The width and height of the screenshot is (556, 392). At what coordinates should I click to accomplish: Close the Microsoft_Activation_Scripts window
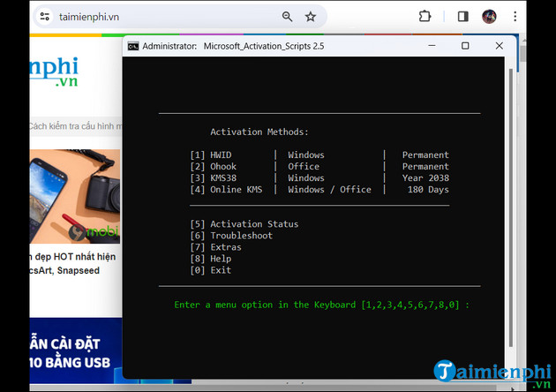pyautogui.click(x=500, y=46)
